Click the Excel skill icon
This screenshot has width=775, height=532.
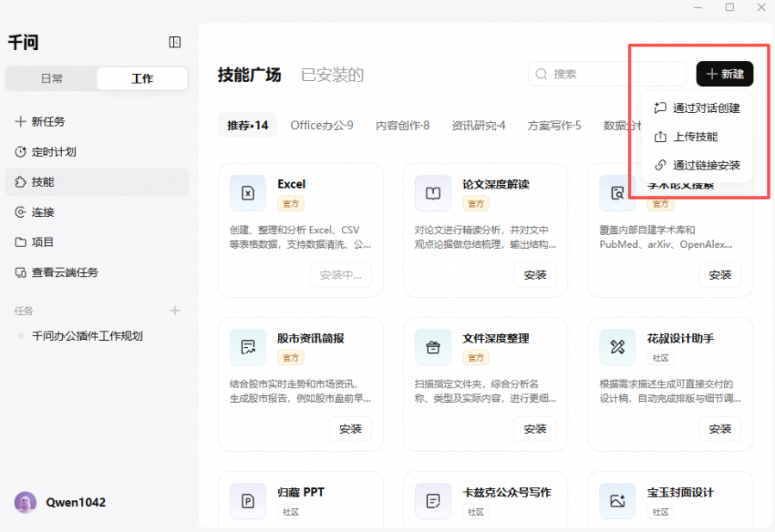[248, 193]
